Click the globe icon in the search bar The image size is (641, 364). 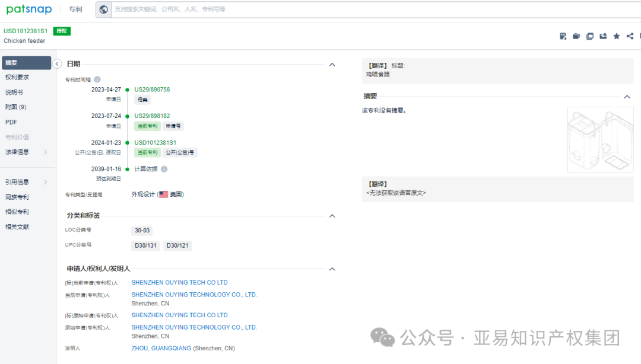click(103, 9)
